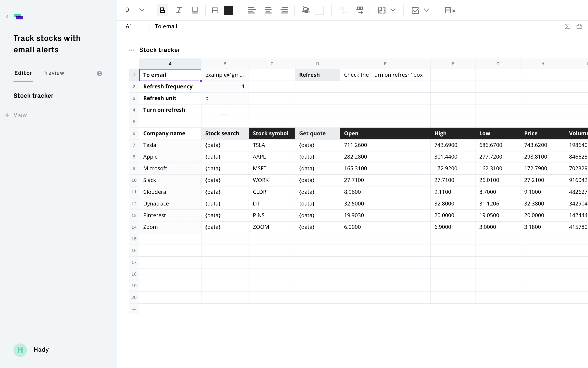
Task: Click the Refresh unit value d cell
Action: tap(225, 98)
